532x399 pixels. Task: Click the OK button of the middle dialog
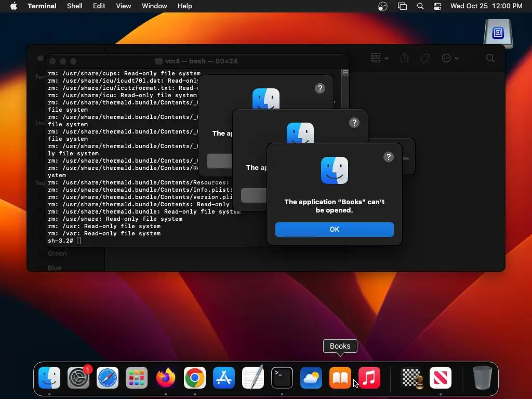tap(254, 195)
